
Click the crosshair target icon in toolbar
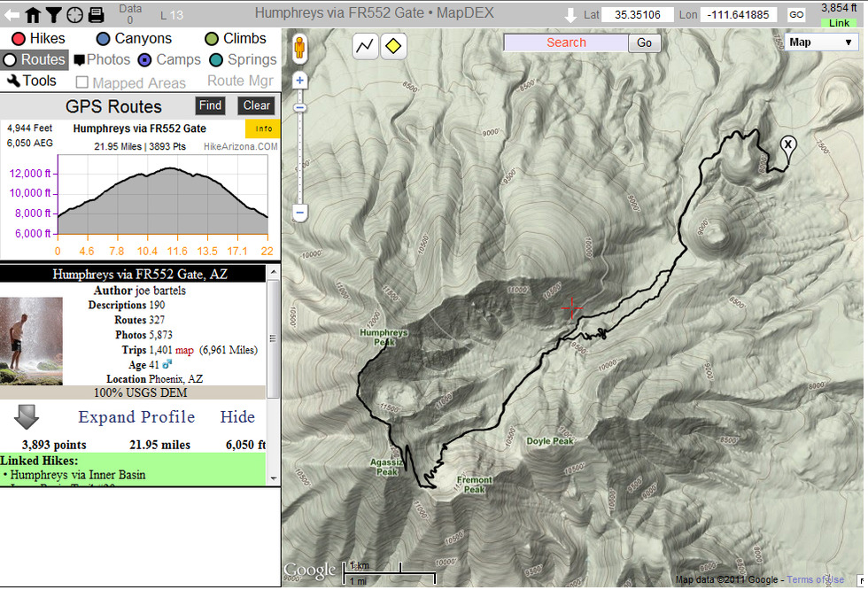(x=74, y=15)
